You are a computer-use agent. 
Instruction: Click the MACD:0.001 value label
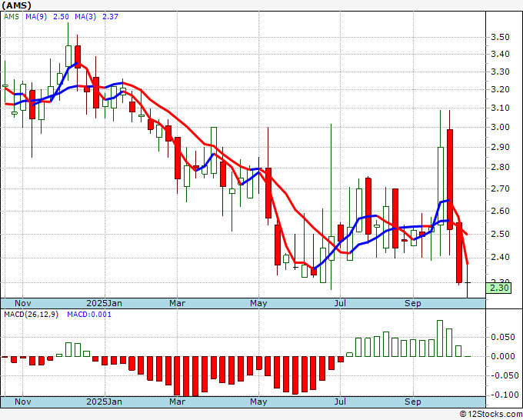(x=89, y=315)
